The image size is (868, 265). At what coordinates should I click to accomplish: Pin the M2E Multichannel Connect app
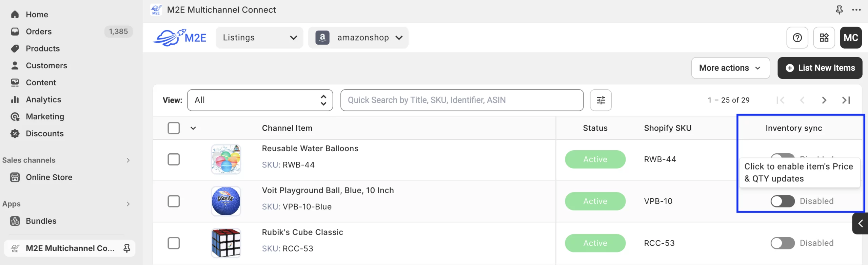pos(839,10)
